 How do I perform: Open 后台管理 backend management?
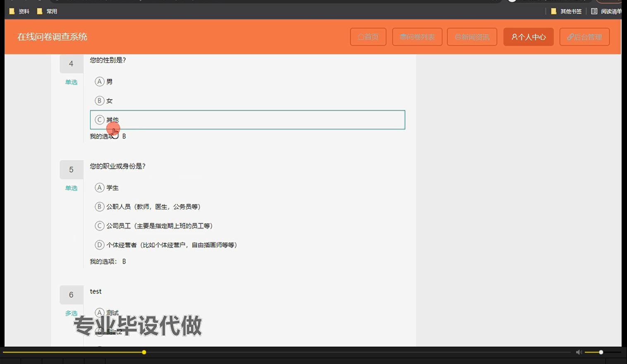584,37
